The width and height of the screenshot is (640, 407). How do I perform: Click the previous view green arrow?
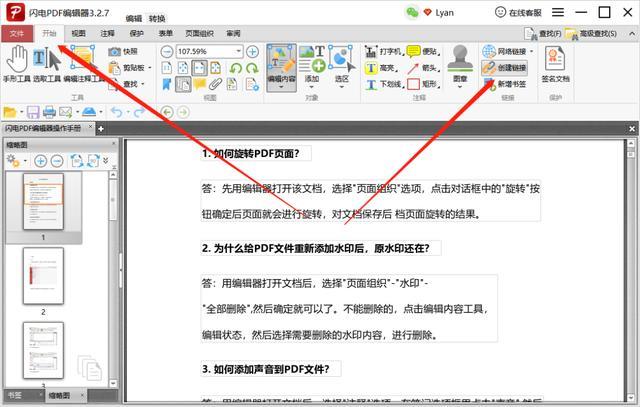[x=167, y=112]
